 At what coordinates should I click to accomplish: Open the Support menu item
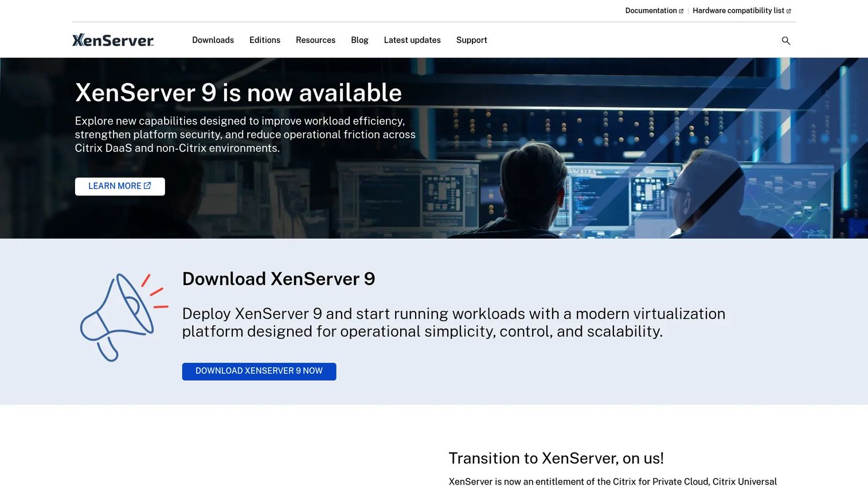(x=472, y=40)
